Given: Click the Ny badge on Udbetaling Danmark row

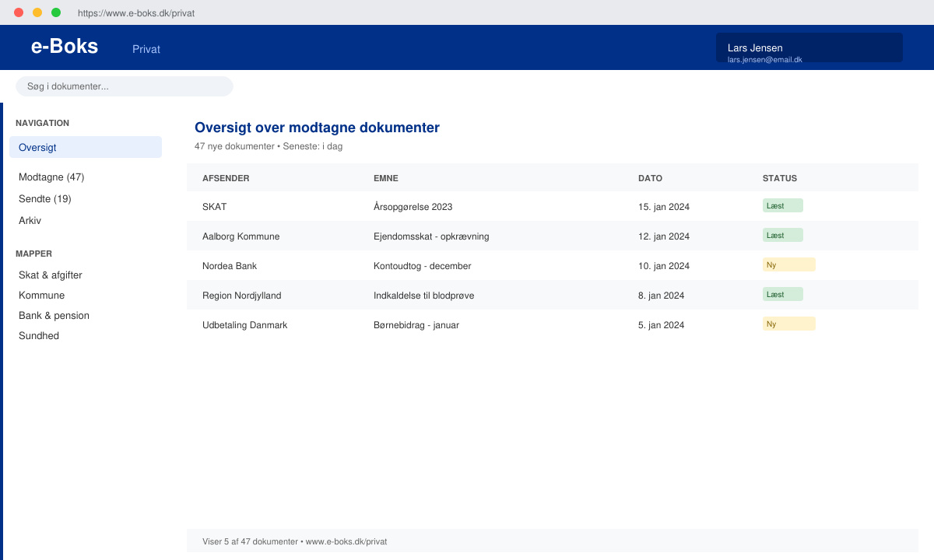Looking at the screenshot, I should click(x=789, y=324).
